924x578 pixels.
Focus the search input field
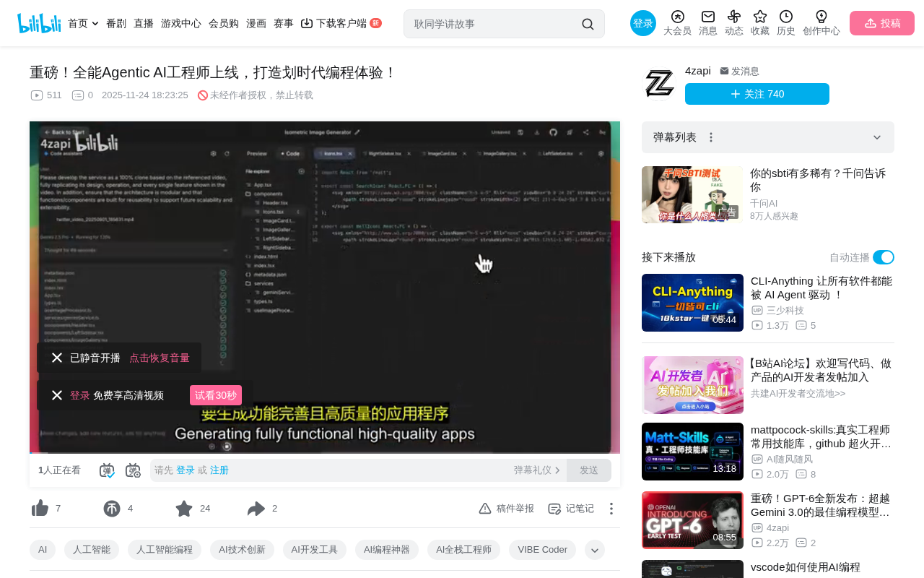click(x=495, y=24)
